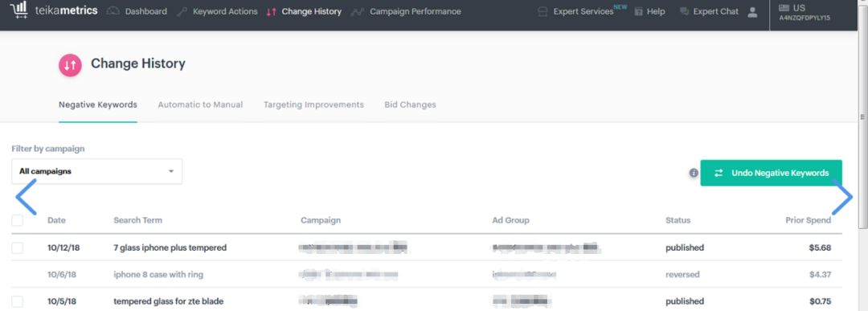Click the Campaign Performance chart icon
Image resolution: width=868 pixels, height=311 pixels.
(358, 11)
